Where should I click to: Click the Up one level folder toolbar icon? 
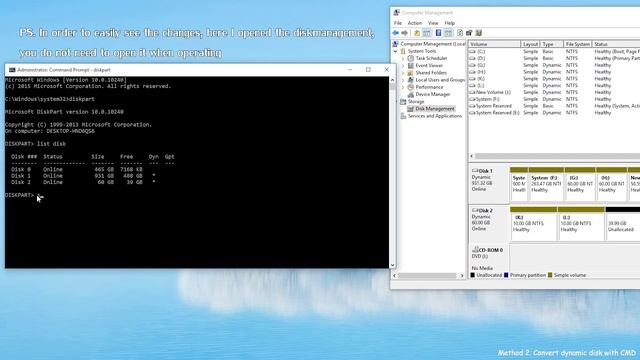point(417,33)
